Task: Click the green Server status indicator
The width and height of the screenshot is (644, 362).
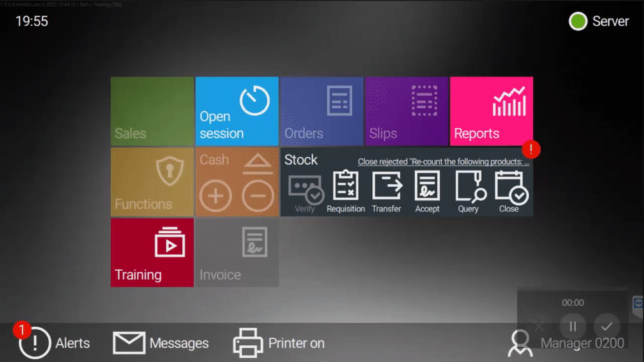Action: click(x=578, y=21)
